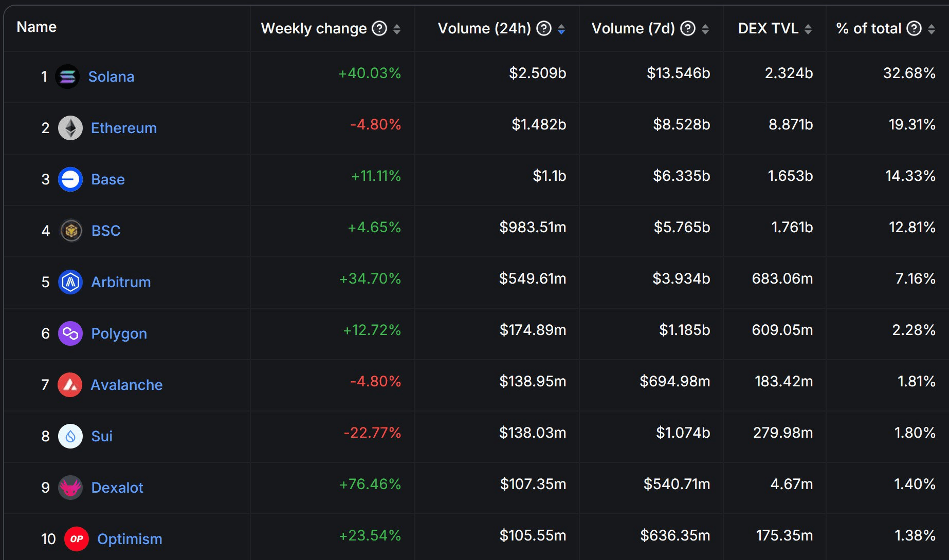This screenshot has height=560, width=949.
Task: Click the Ethereum diamond logo icon
Action: click(70, 128)
